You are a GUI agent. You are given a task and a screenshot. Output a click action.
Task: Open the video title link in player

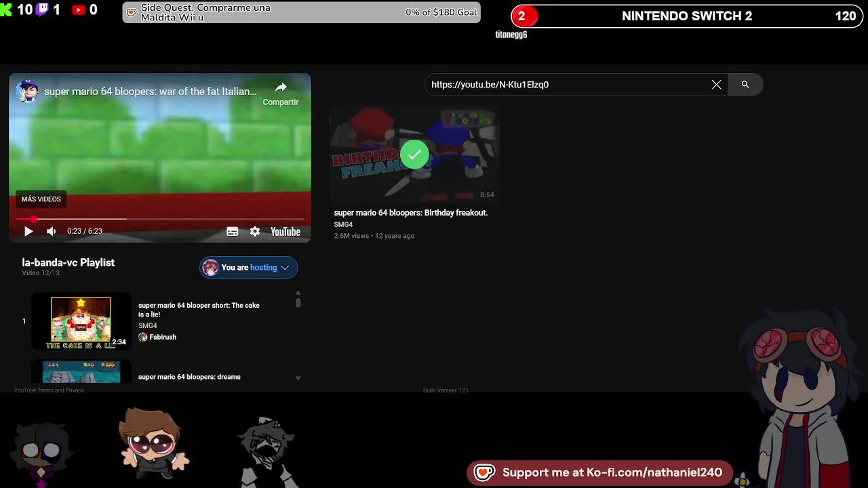coord(150,91)
